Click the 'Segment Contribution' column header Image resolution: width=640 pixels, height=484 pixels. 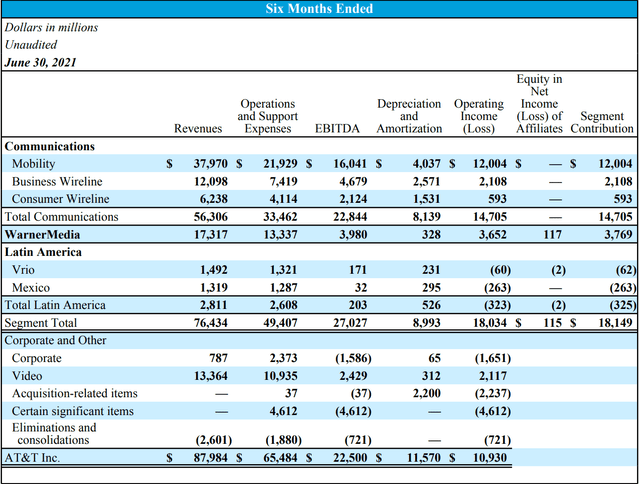[x=602, y=122]
